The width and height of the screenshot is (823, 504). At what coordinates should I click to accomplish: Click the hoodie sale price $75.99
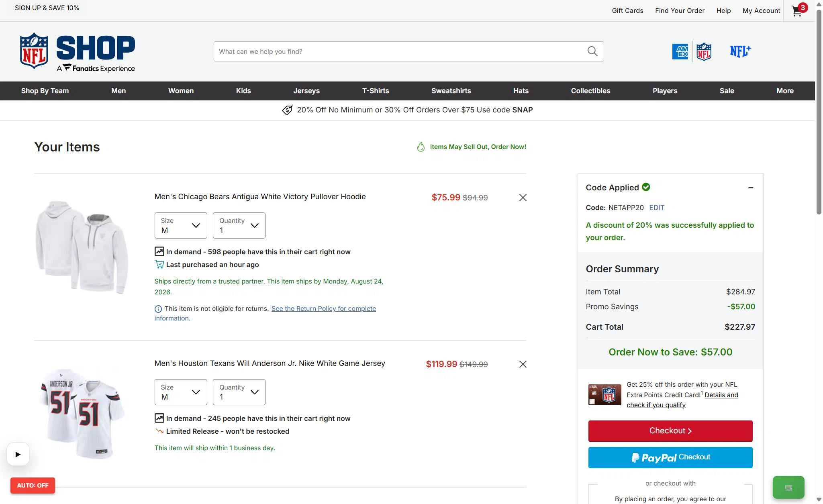(x=446, y=198)
